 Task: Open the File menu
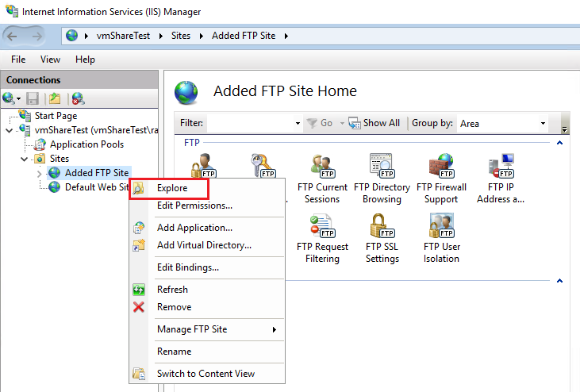[x=18, y=60]
